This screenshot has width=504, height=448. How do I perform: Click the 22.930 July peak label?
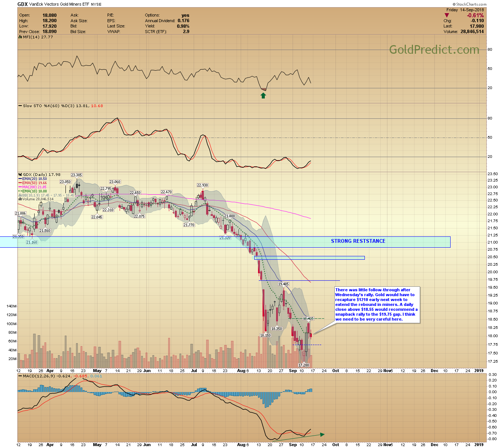(x=203, y=185)
